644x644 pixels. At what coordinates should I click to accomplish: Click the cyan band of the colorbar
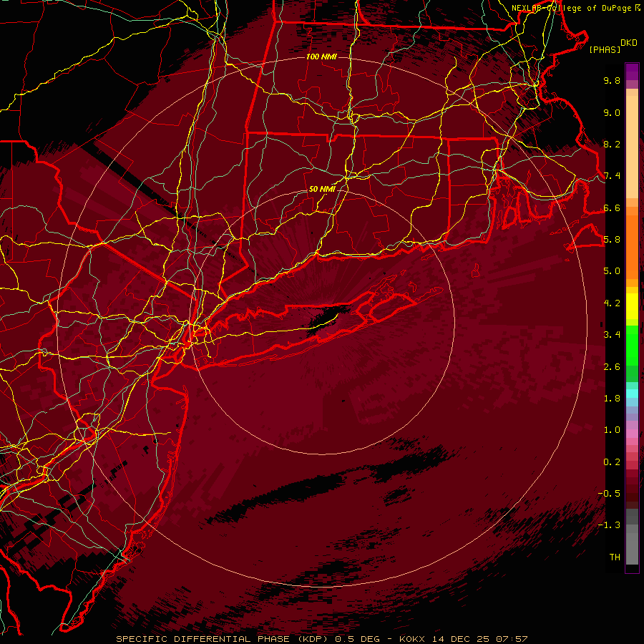click(632, 394)
